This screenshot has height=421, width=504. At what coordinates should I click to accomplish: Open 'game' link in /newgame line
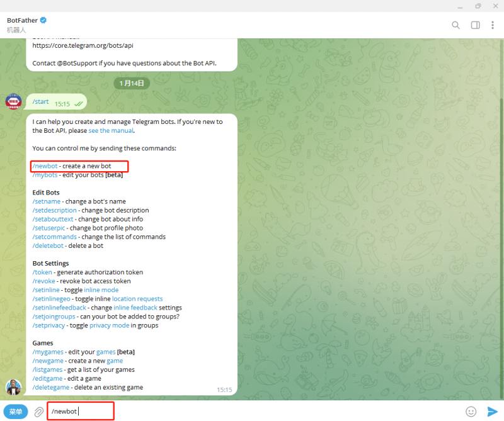pos(115,361)
